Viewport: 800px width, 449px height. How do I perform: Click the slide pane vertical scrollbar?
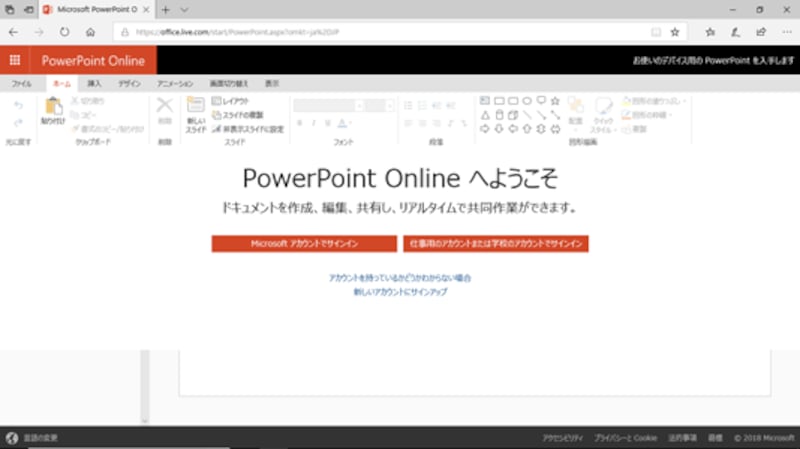[145, 386]
